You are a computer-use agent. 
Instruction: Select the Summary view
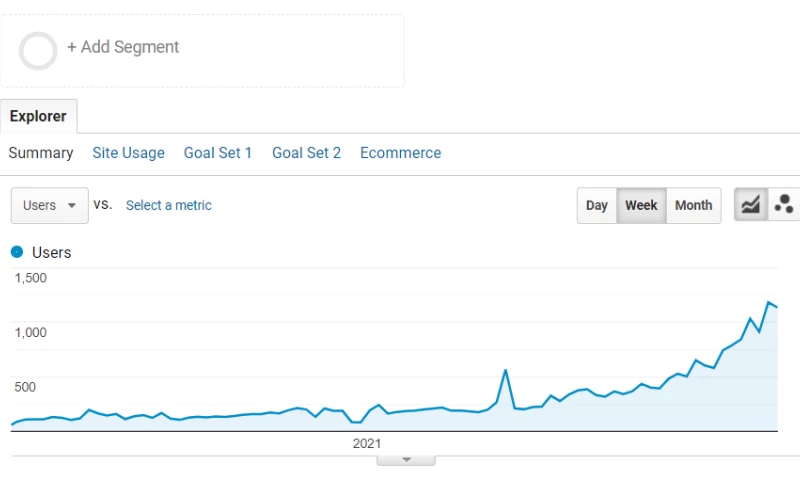[x=41, y=153]
